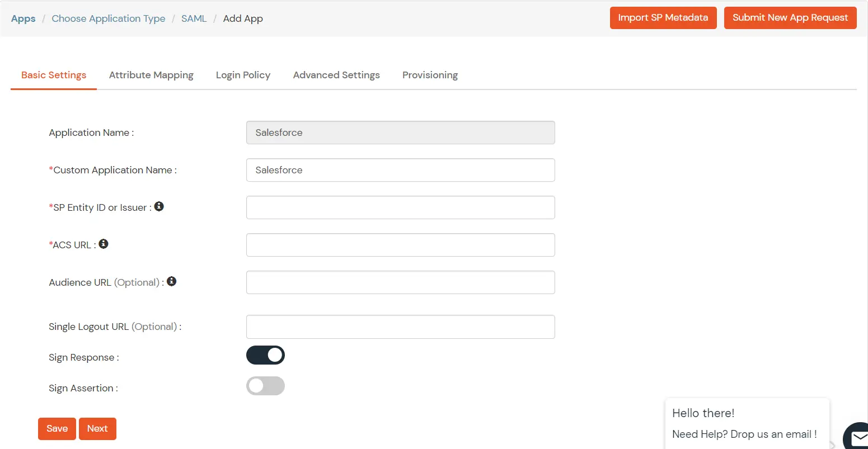This screenshot has height=449, width=868.
Task: Go to the Advanced Settings tab
Action: coord(336,75)
